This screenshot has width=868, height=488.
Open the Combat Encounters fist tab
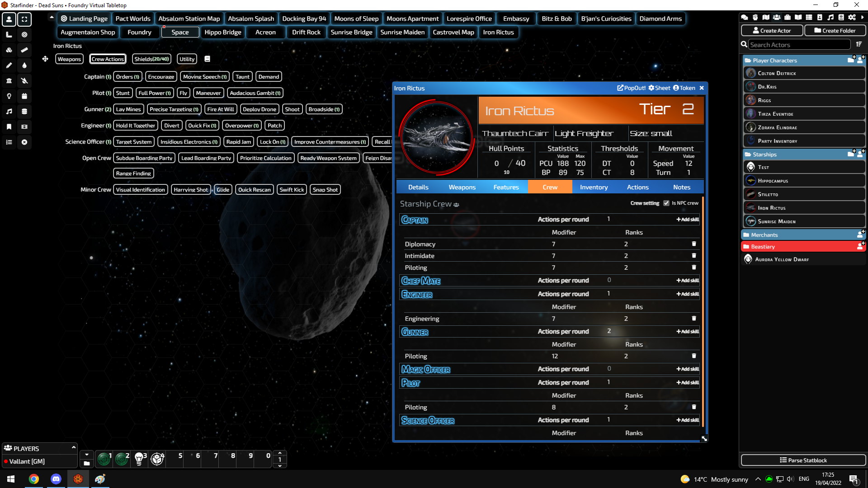[755, 17]
